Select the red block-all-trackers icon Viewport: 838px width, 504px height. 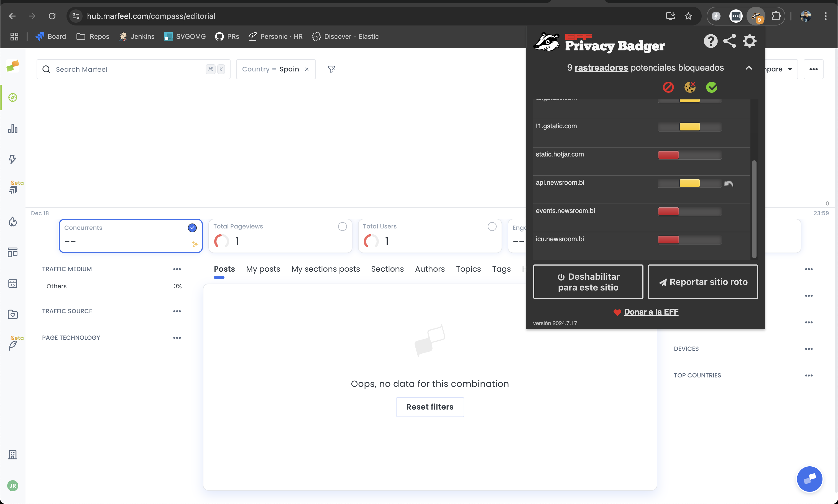[668, 87]
